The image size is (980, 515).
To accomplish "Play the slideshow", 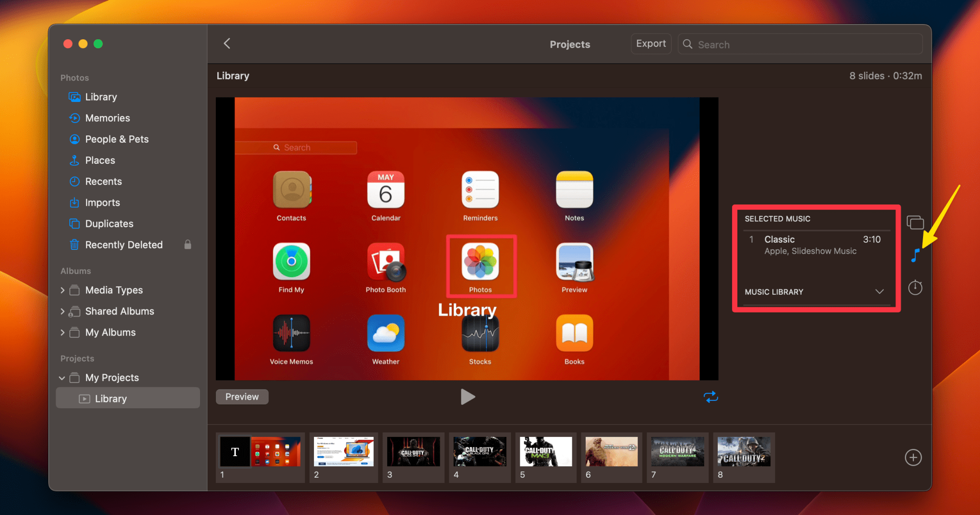I will pyautogui.click(x=468, y=396).
